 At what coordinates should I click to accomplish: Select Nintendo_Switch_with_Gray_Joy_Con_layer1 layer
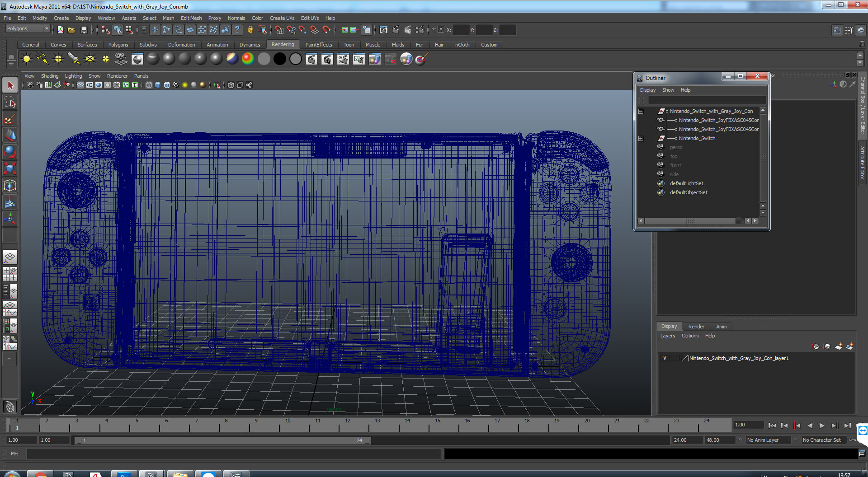(739, 358)
